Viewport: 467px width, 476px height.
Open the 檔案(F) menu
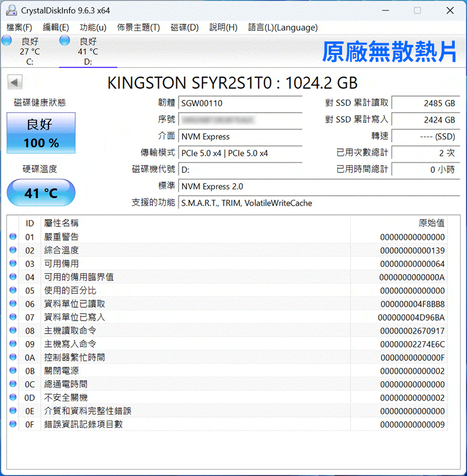tap(19, 27)
